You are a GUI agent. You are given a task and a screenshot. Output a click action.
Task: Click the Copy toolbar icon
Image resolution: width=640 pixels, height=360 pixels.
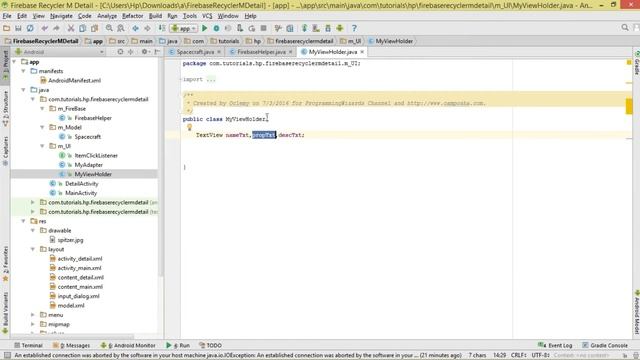tap(82, 28)
